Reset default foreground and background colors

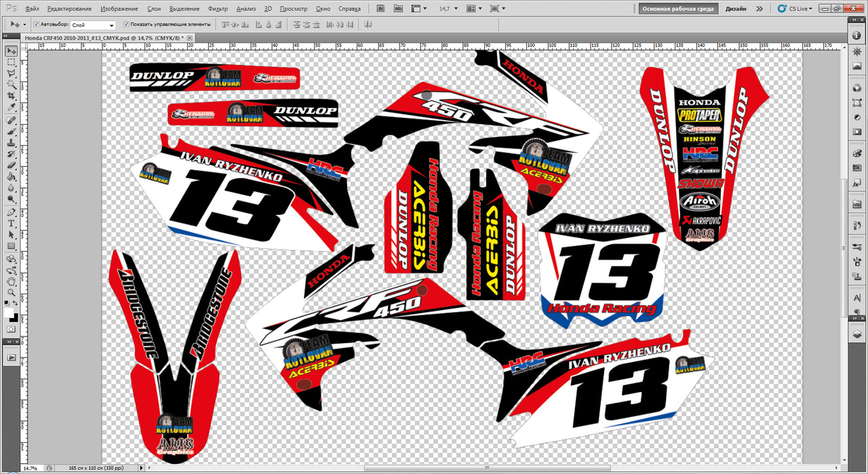[x=7, y=304]
